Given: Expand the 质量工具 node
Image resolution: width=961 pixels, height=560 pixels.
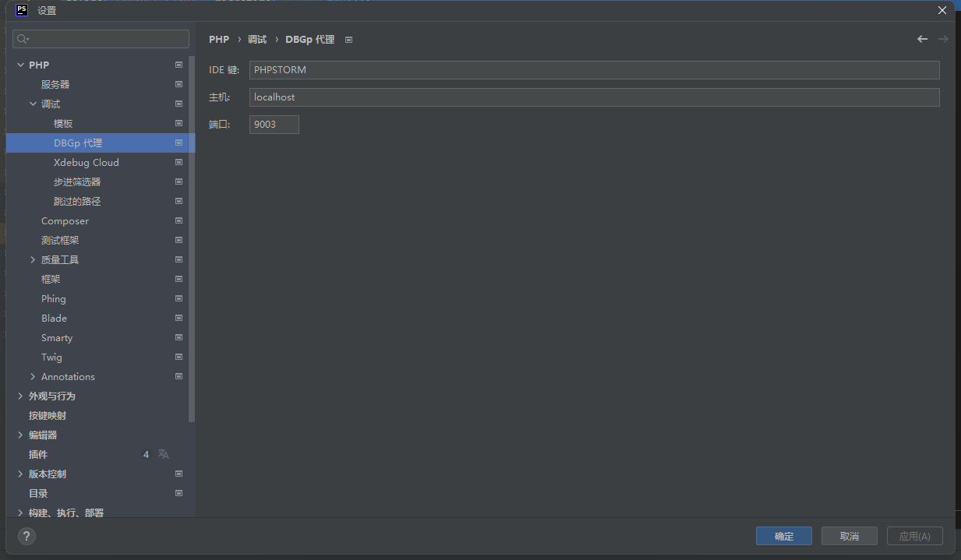Looking at the screenshot, I should 33,259.
